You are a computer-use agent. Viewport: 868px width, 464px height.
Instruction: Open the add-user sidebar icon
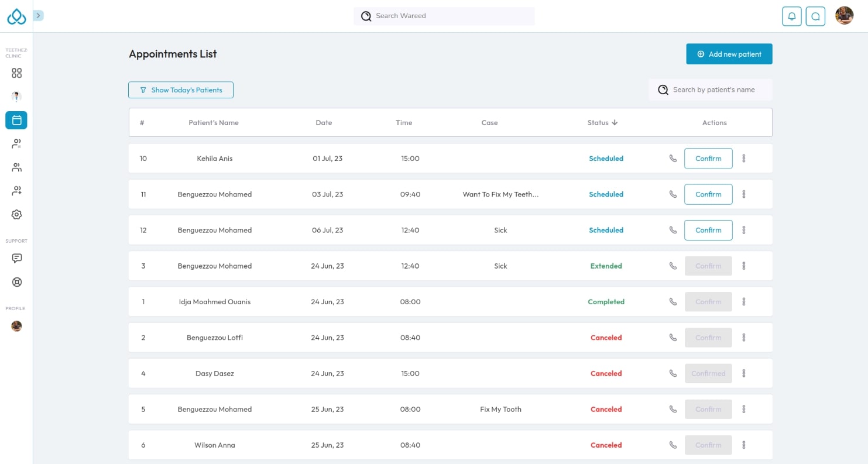click(16, 191)
